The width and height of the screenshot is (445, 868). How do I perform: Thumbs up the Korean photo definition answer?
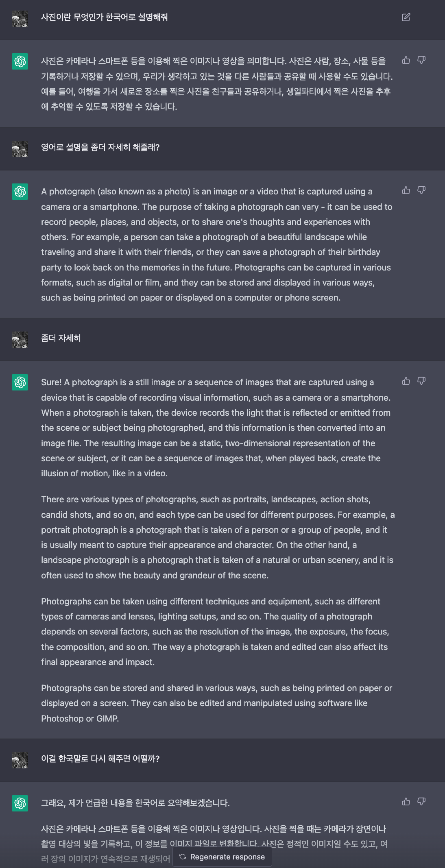coord(406,60)
